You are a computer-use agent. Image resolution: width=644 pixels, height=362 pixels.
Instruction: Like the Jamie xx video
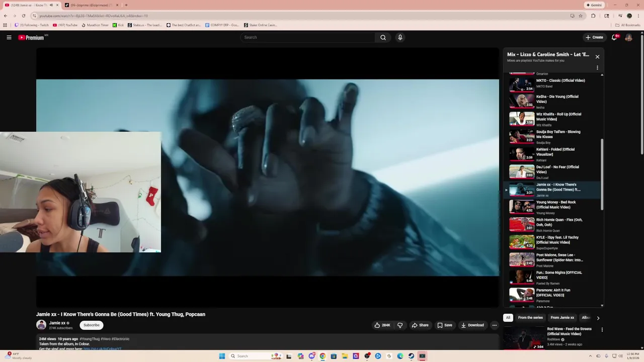(382, 325)
